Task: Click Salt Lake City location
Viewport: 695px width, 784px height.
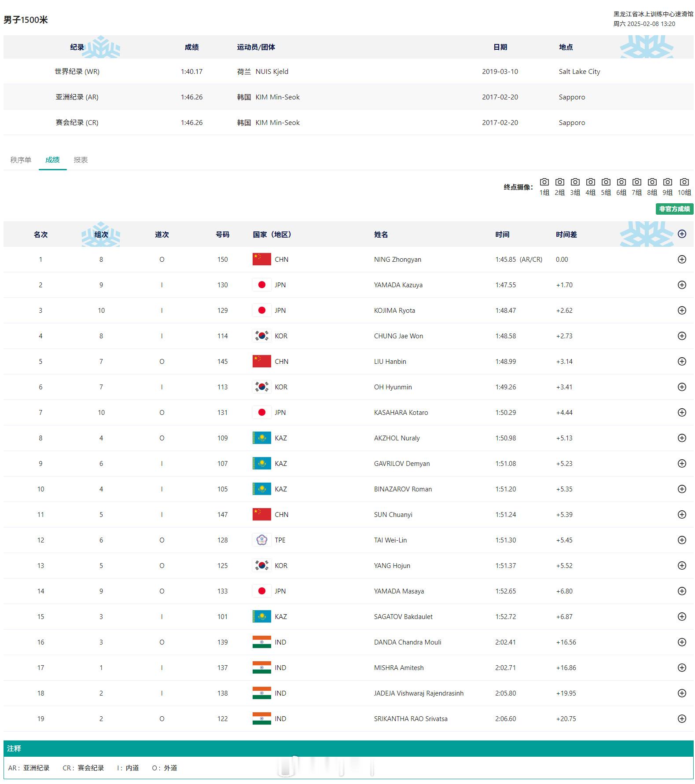Action: coord(580,72)
